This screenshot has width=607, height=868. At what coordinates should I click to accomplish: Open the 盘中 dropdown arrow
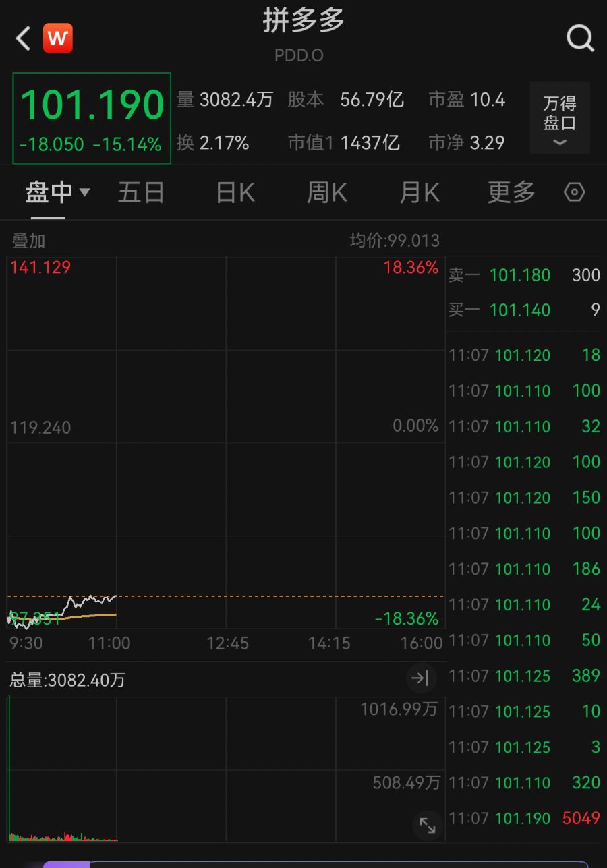tap(85, 193)
